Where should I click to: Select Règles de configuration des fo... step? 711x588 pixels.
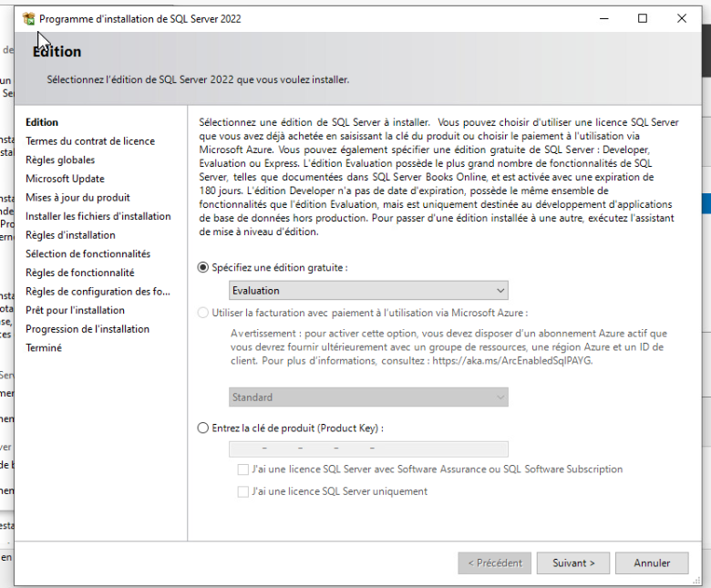tap(98, 292)
